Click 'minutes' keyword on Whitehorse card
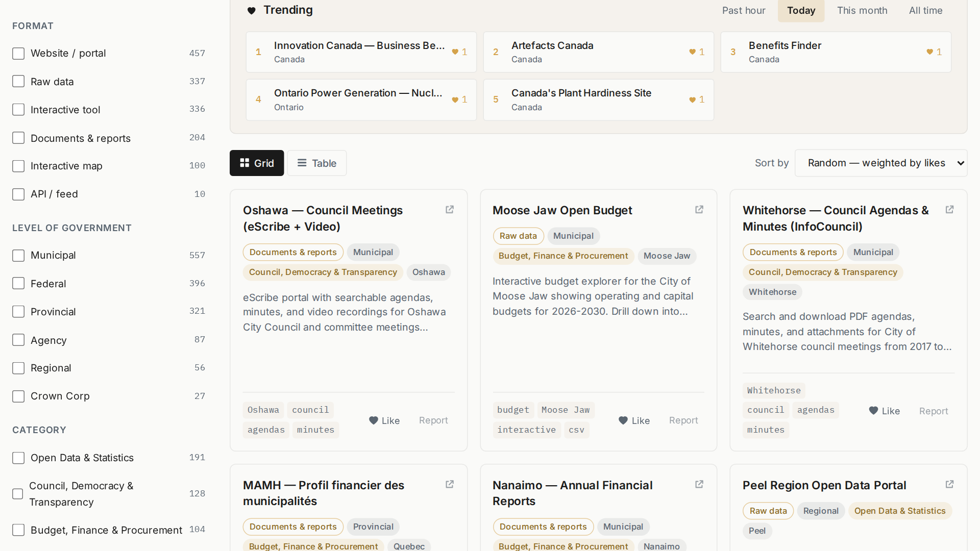 coord(766,430)
